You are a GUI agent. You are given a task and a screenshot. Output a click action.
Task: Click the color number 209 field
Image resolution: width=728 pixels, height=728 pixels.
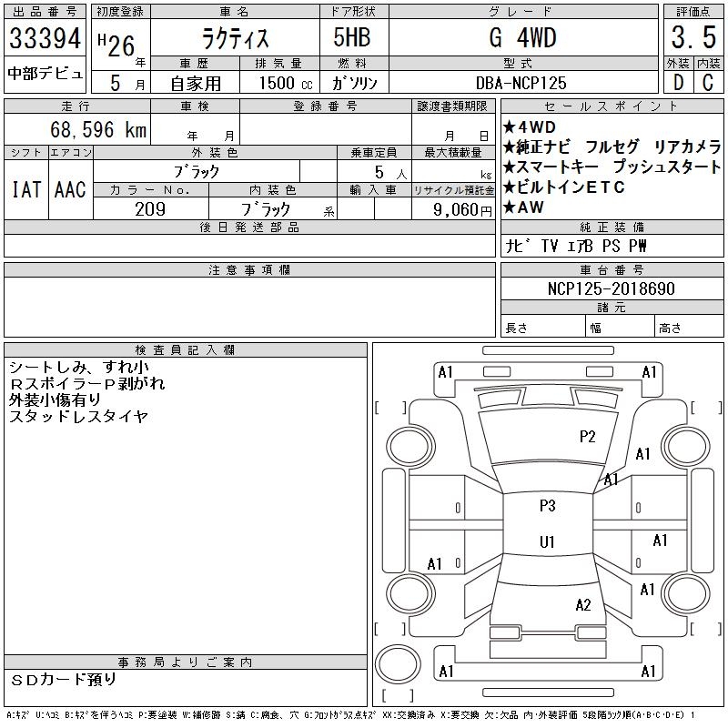click(x=150, y=209)
